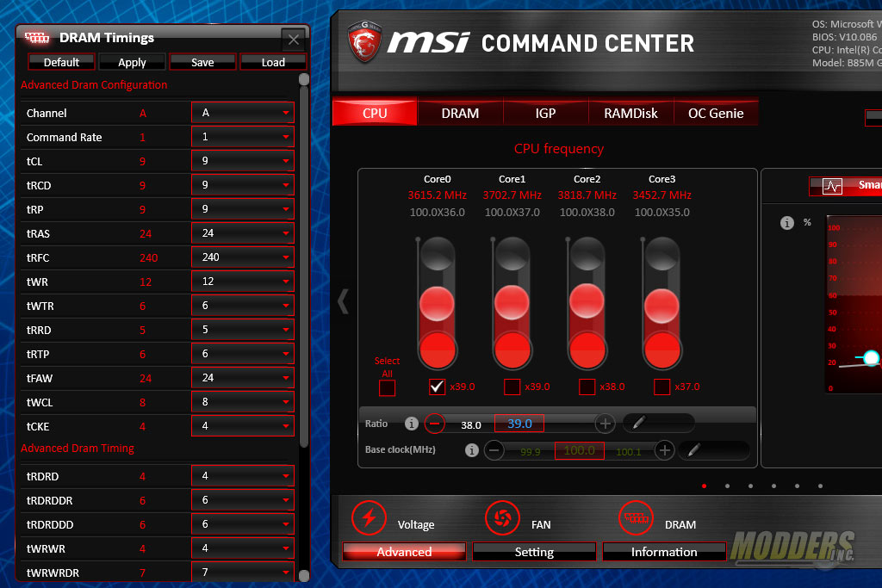This screenshot has width=882, height=588.
Task: Click the previous page left chevron
Action: [343, 300]
